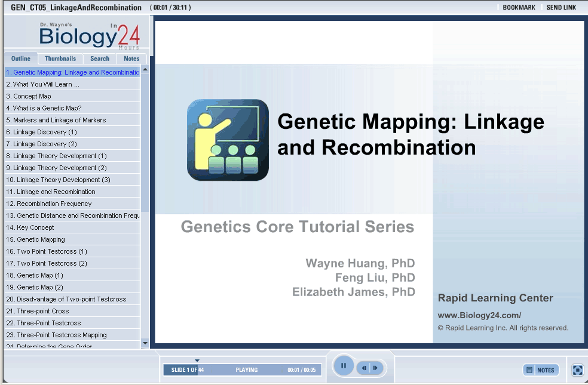Pause the presentation playback
The image size is (588, 385).
(344, 366)
